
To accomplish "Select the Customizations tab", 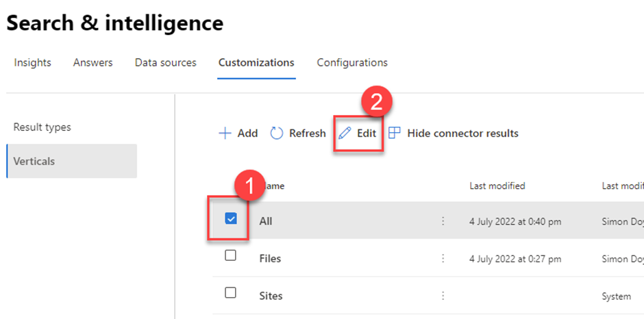I will [x=256, y=63].
